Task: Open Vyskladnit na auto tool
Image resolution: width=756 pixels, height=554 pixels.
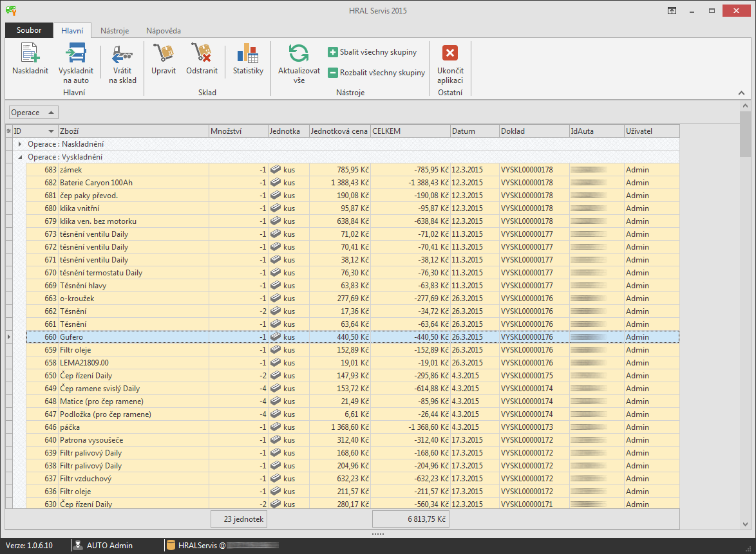Action: (x=76, y=53)
